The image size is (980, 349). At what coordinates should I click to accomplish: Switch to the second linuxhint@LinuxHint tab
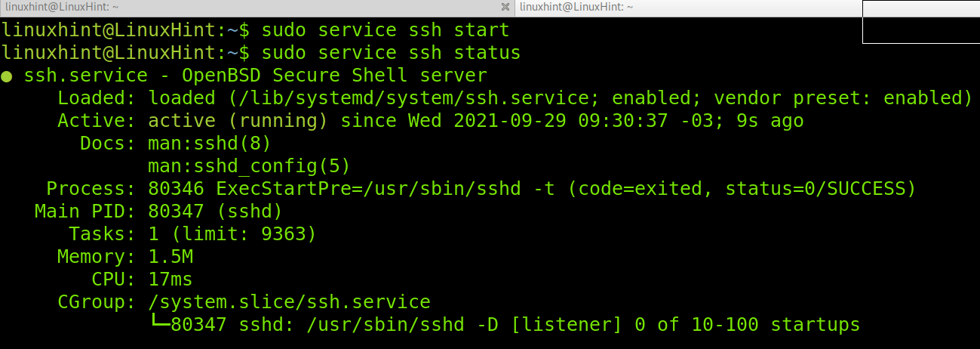[679, 7]
